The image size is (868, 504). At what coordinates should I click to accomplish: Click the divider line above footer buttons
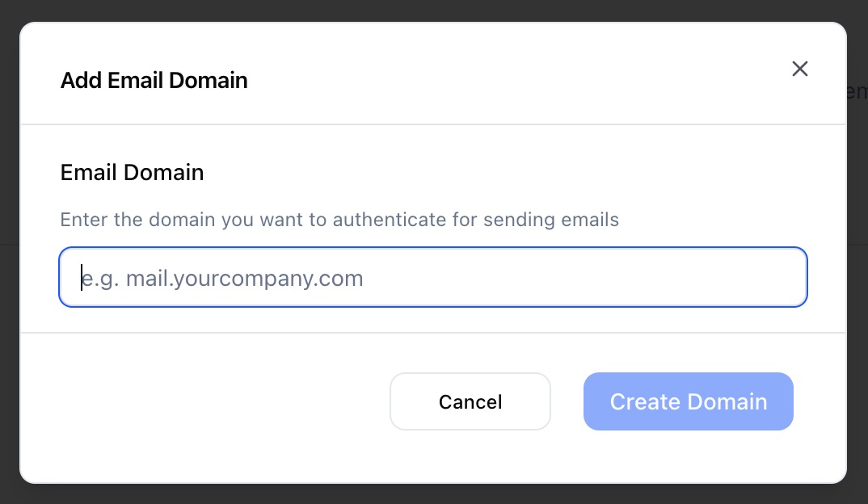pyautogui.click(x=433, y=333)
